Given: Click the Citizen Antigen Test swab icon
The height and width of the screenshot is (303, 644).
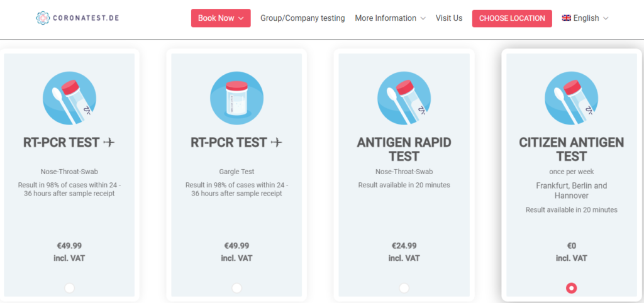Looking at the screenshot, I should (x=571, y=98).
